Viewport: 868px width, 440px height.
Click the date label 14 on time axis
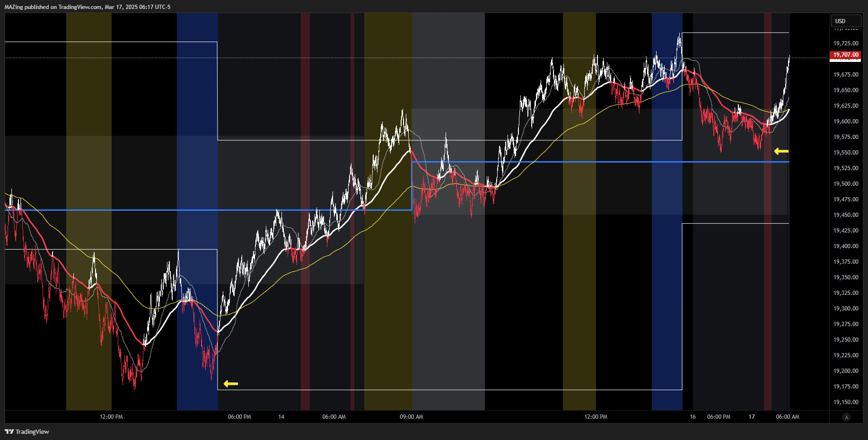281,417
